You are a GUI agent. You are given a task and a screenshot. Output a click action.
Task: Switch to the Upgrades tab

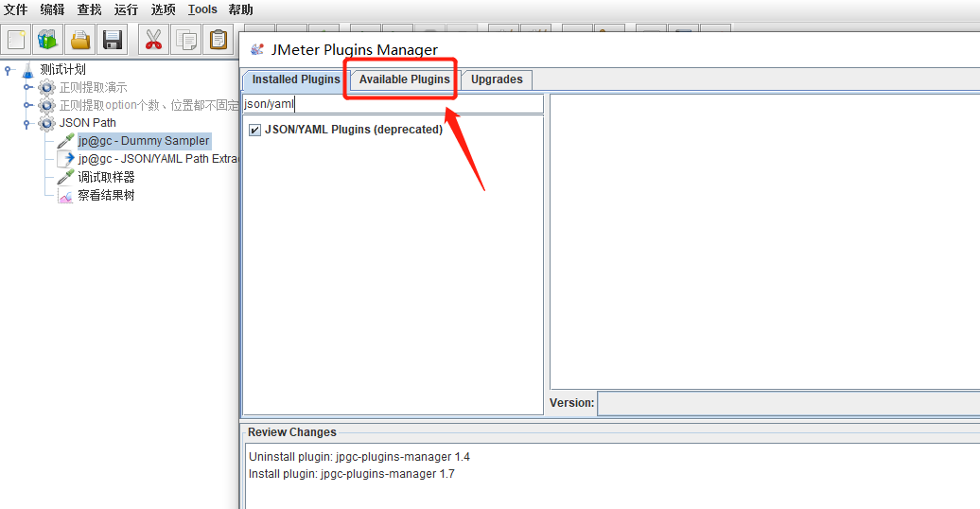[x=497, y=79]
